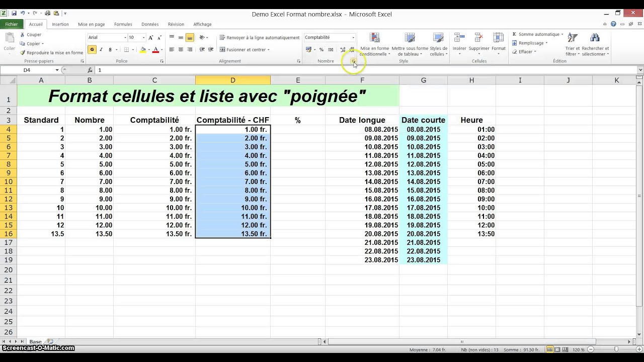Screen dimensions: 644x362
Task: Toggle underline S button
Action: tap(110, 49)
